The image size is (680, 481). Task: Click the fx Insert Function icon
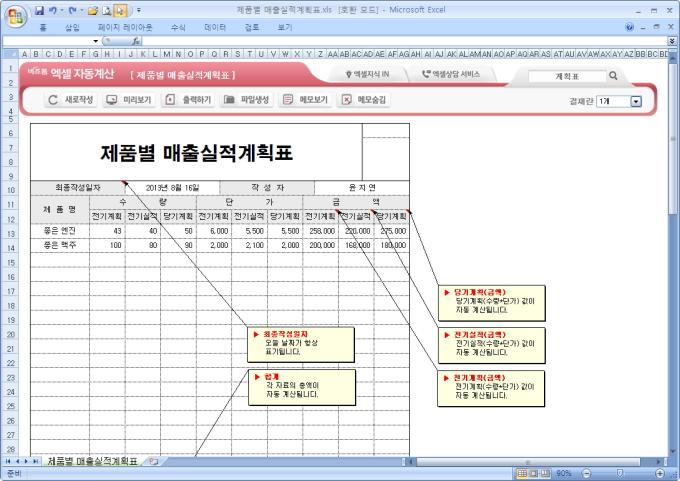click(x=136, y=41)
